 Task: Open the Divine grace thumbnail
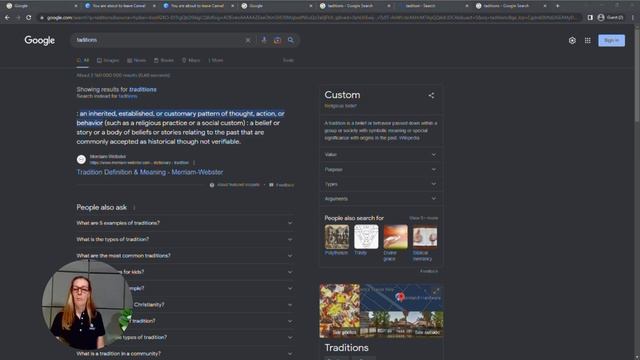click(x=396, y=237)
